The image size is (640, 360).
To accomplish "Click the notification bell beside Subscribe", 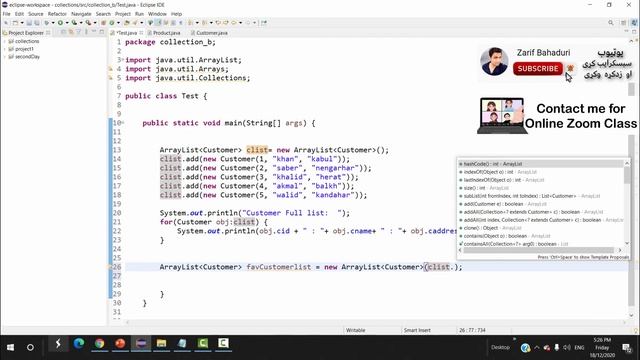I will (570, 68).
